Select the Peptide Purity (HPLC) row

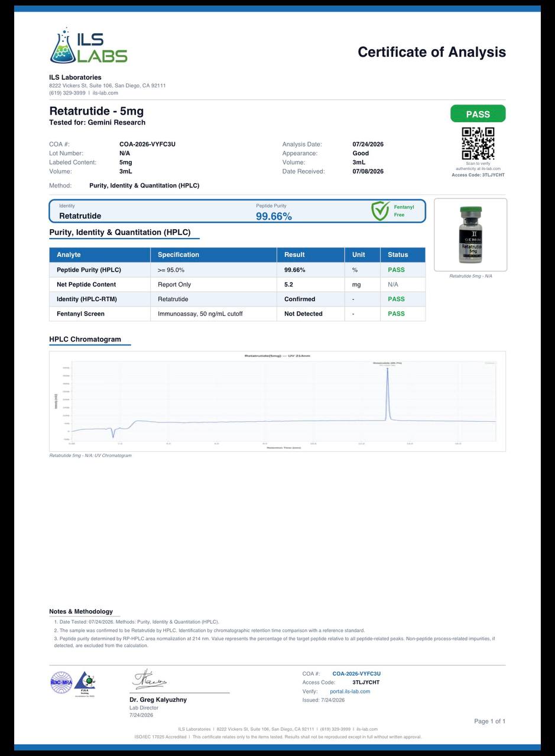[x=237, y=270]
